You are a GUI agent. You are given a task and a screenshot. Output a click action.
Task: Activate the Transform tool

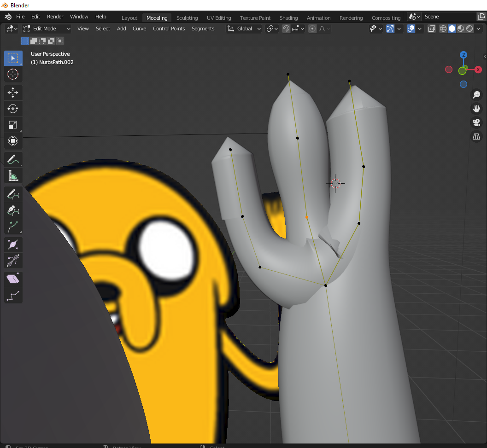13,141
